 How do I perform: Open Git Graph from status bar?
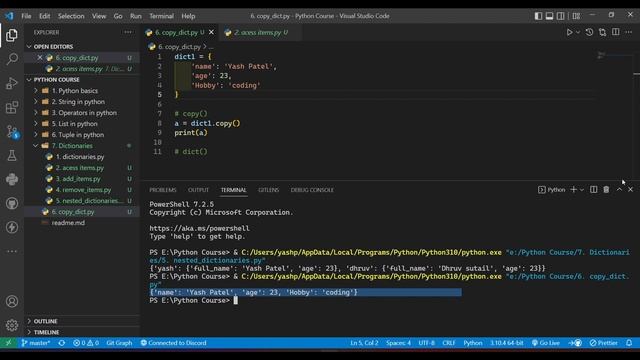(x=119, y=343)
